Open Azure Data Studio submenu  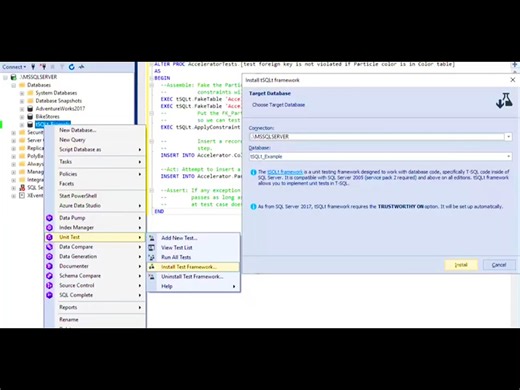point(95,205)
